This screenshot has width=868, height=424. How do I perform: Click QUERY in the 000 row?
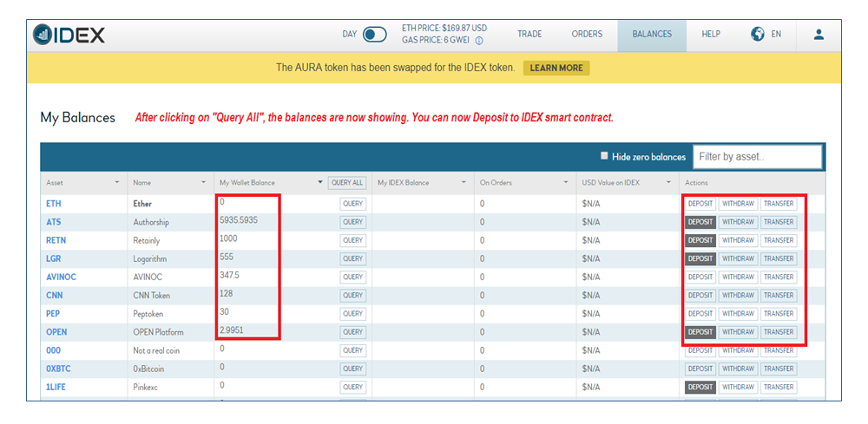352,350
